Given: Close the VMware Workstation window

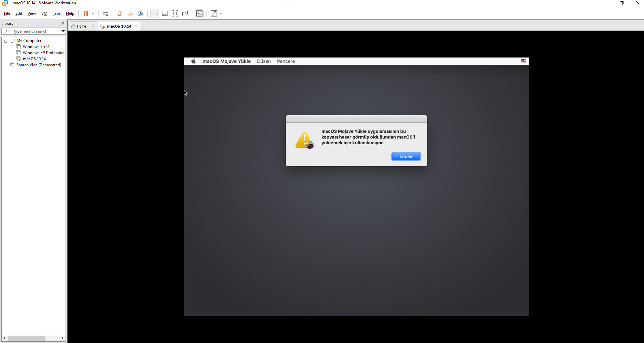Looking at the screenshot, I should [637, 3].
